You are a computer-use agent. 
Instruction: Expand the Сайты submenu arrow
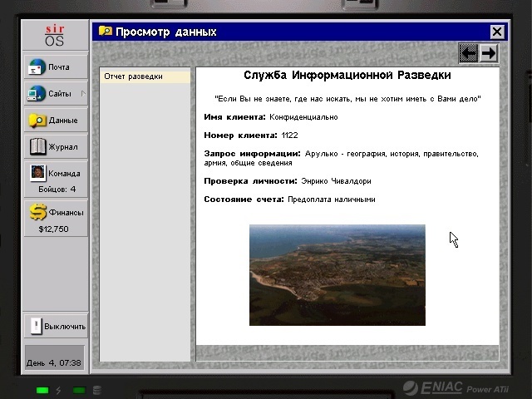(83, 93)
